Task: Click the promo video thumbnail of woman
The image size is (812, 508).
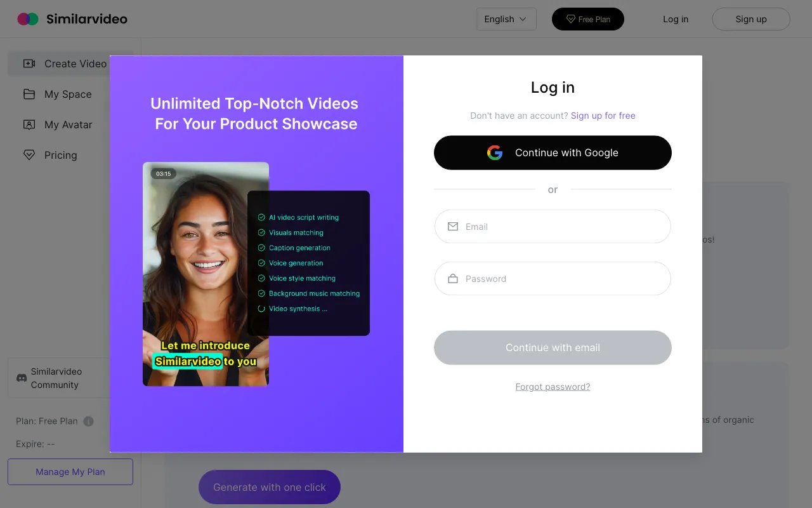Action: (x=206, y=274)
